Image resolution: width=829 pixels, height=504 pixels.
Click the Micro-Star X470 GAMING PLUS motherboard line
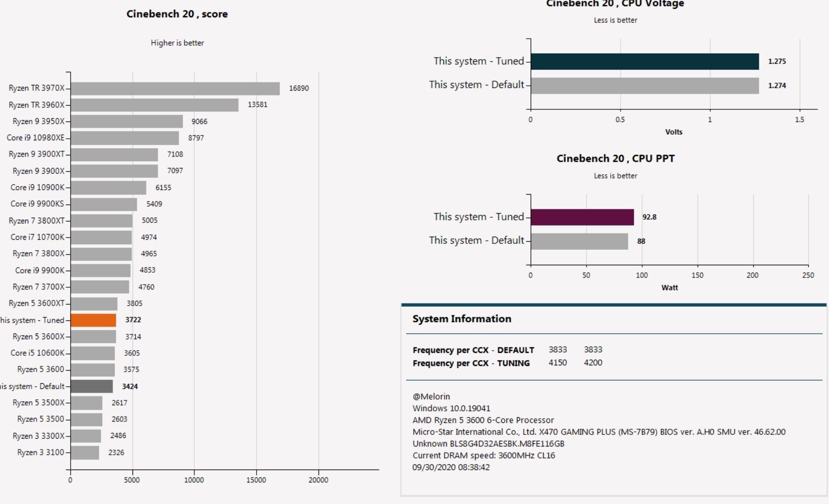(x=599, y=432)
